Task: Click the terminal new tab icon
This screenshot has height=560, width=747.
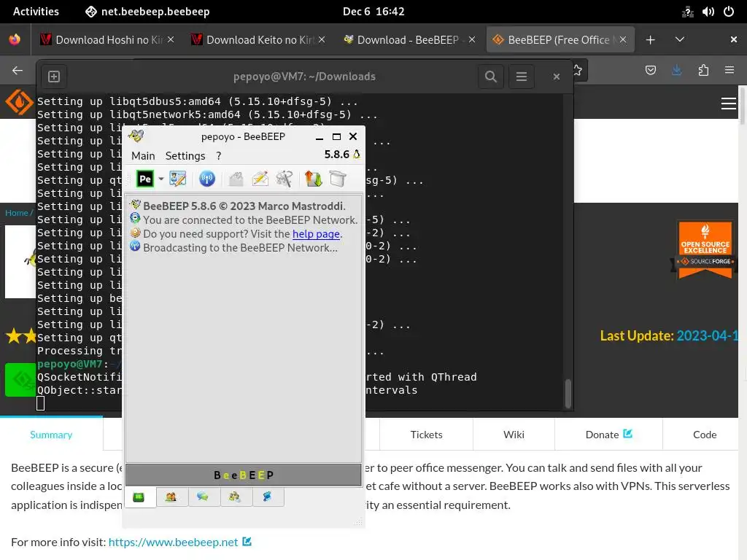Action: (x=54, y=76)
